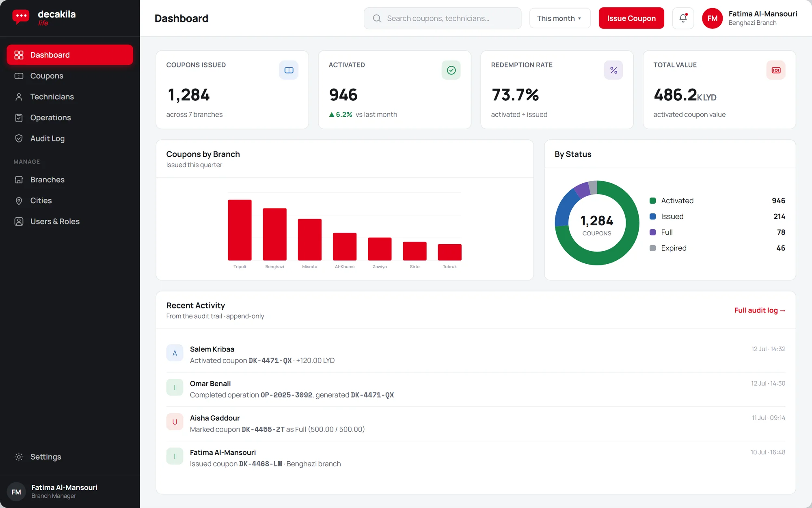
Task: Click the search magnifier icon
Action: pos(377,18)
